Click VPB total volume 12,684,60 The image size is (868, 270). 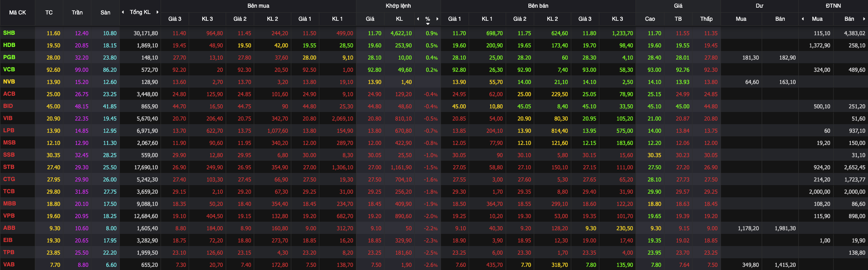(x=146, y=216)
